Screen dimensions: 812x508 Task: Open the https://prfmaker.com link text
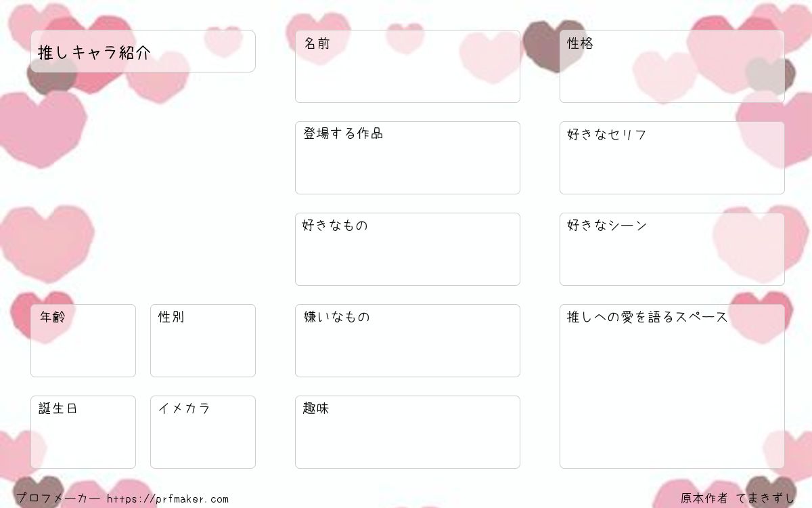point(168,499)
